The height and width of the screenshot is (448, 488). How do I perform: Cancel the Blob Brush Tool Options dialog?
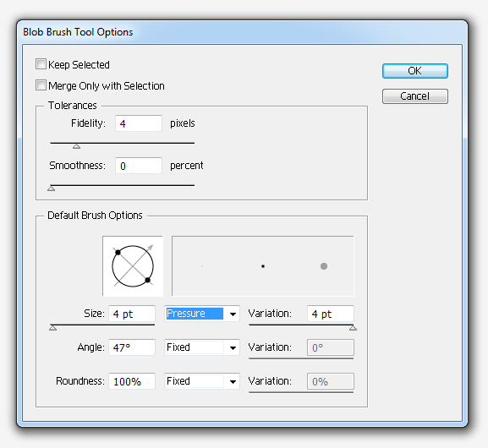tap(415, 96)
